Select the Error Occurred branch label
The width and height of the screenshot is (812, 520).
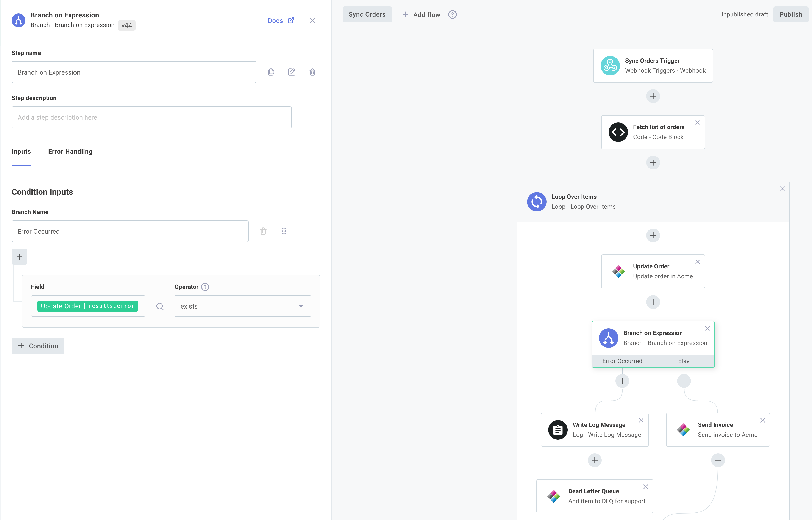[x=622, y=361]
